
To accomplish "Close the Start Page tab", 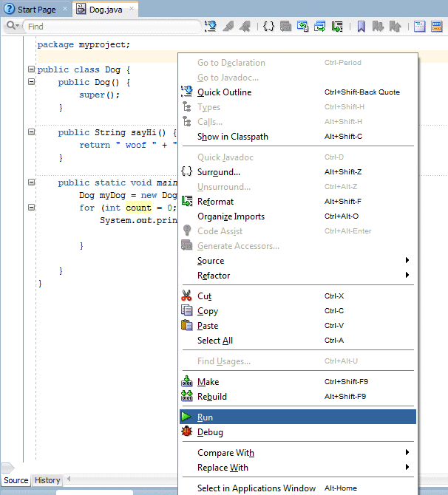I will (x=65, y=9).
